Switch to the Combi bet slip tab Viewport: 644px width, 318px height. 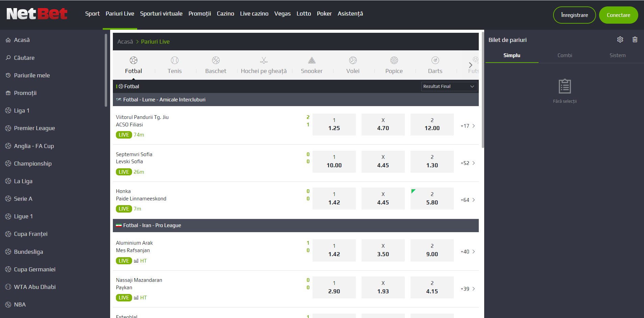565,55
